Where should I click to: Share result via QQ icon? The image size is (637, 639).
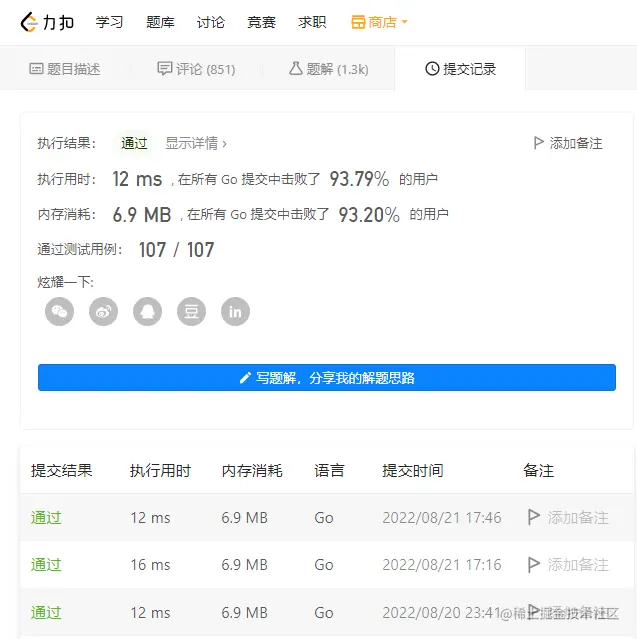tap(148, 312)
